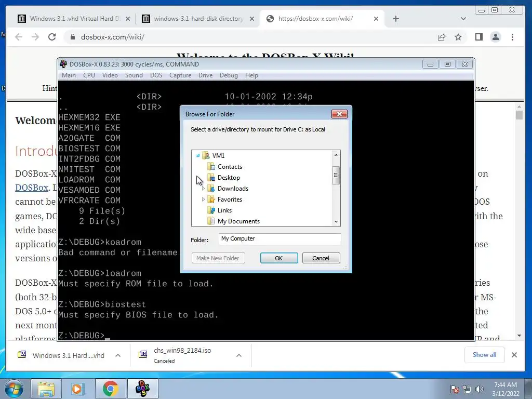The width and height of the screenshot is (532, 399).
Task: Click OK in Browse For Folder dialog
Action: click(x=279, y=258)
